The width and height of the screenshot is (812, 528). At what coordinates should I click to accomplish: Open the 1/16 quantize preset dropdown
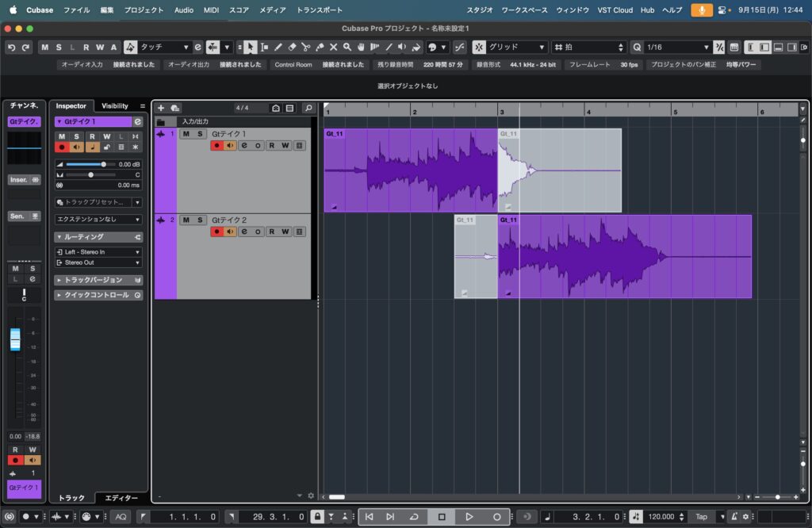(x=676, y=48)
